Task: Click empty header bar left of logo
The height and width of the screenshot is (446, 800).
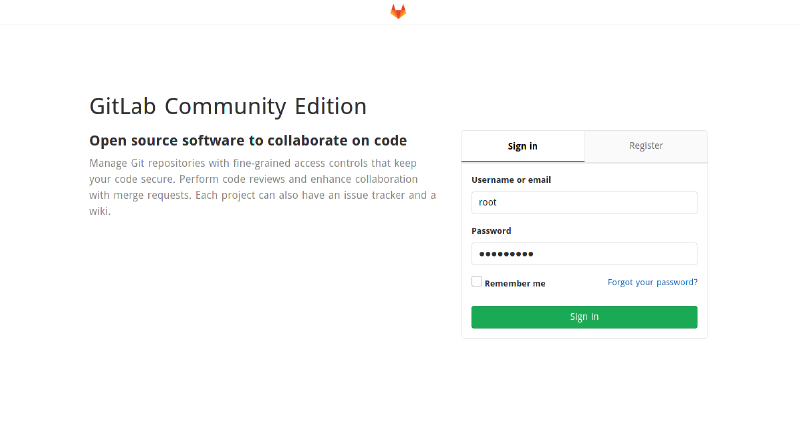Action: coord(200,12)
